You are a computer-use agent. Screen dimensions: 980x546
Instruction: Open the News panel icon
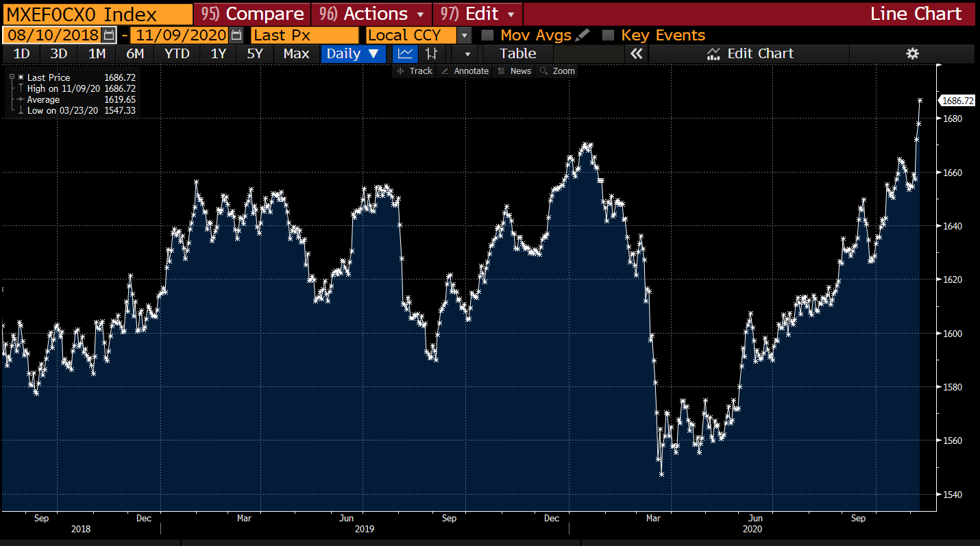coord(514,71)
